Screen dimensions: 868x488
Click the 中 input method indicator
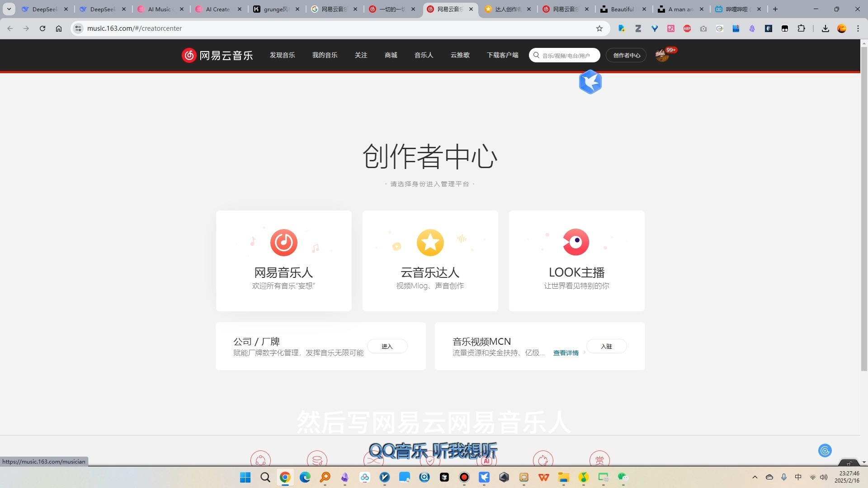point(798,477)
